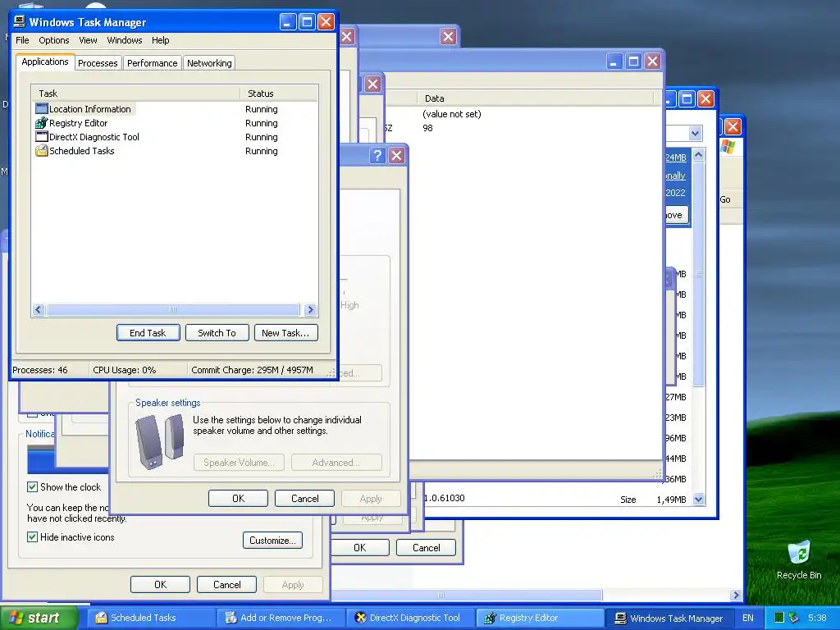Switch to Registry Editor taskbar button
Viewport: 840px width, 630px height.
tap(539, 618)
